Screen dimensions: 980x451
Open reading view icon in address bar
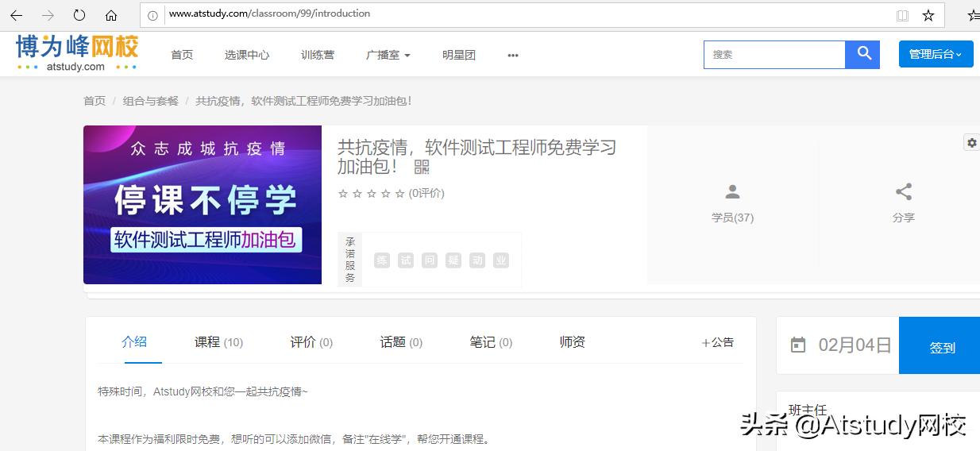point(902,15)
